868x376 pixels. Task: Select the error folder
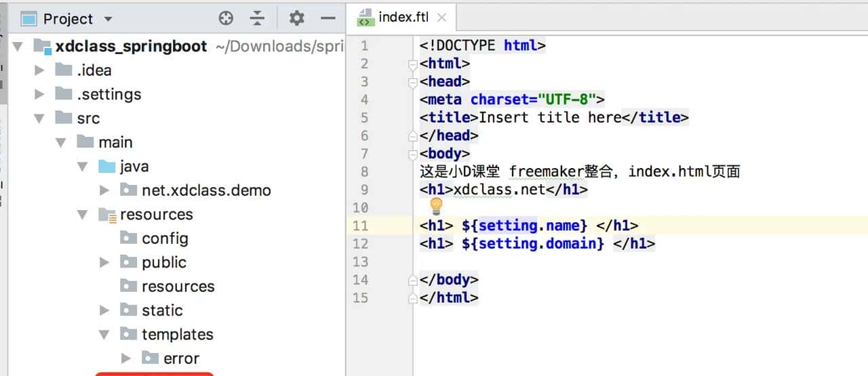[x=181, y=358]
